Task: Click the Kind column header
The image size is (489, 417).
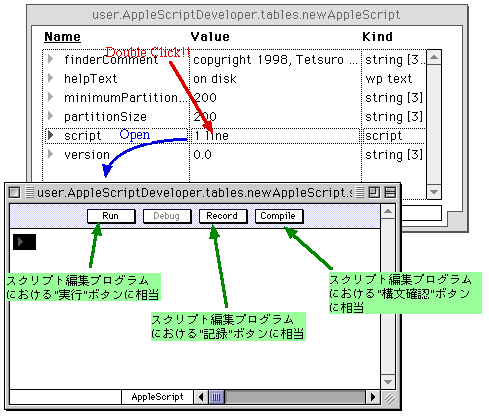Action: [x=377, y=37]
